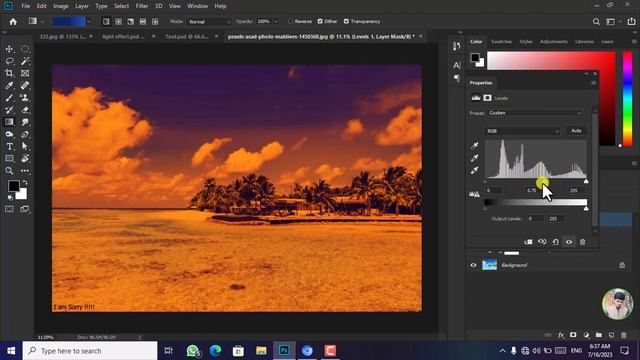Select the Eyedropper tool in the toolbox
This screenshot has height=360, width=640.
pyautogui.click(x=9, y=86)
